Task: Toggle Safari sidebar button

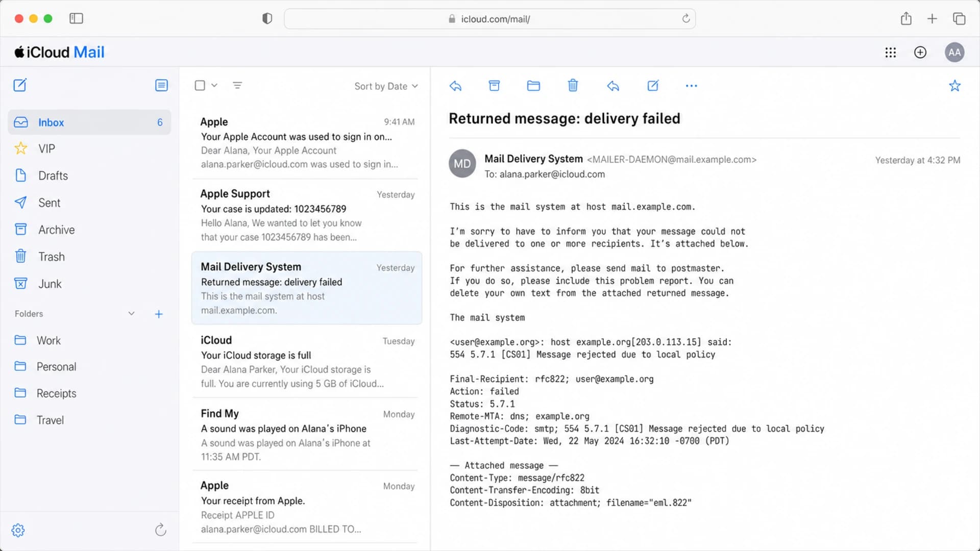Action: click(x=76, y=19)
